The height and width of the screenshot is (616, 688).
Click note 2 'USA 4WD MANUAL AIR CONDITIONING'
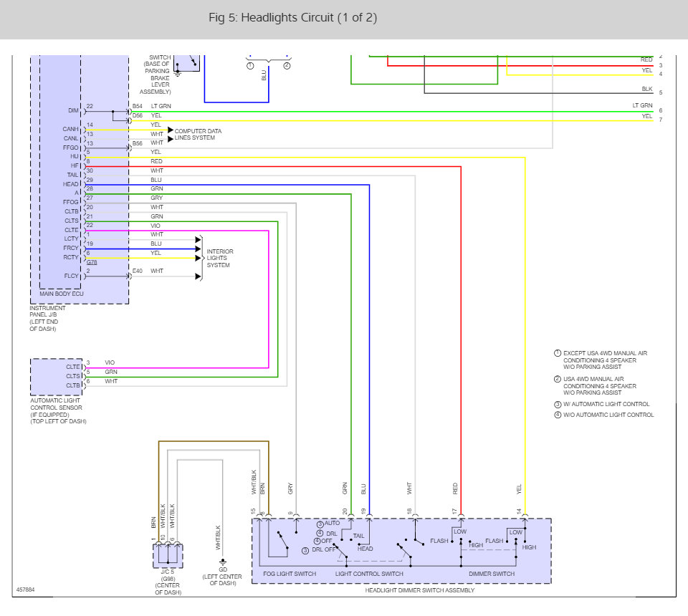click(x=599, y=386)
